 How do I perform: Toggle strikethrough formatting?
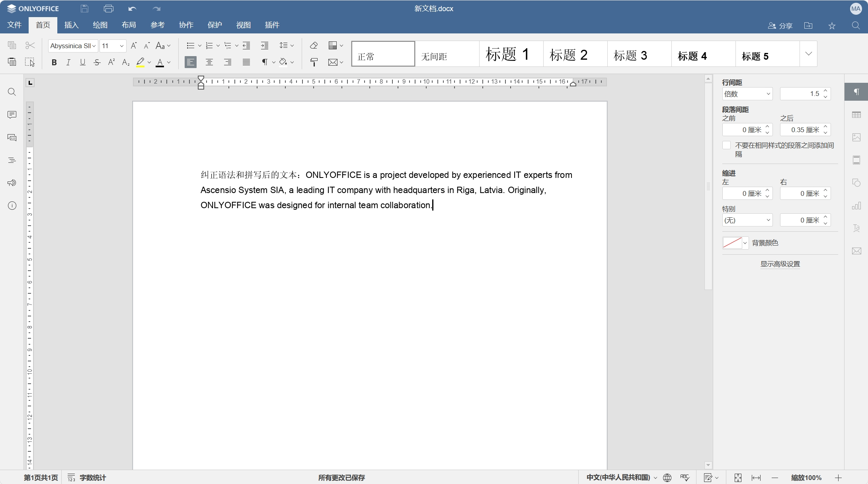[x=97, y=62]
